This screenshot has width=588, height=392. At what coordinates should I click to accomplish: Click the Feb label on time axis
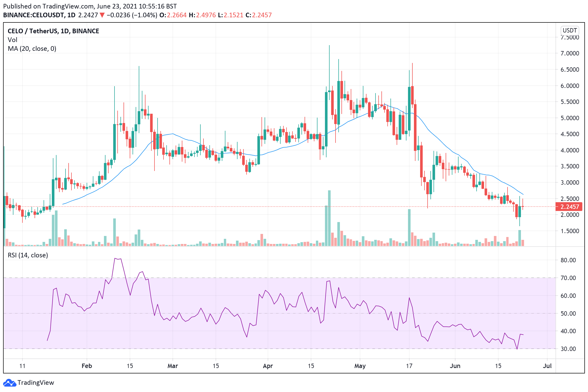point(87,366)
